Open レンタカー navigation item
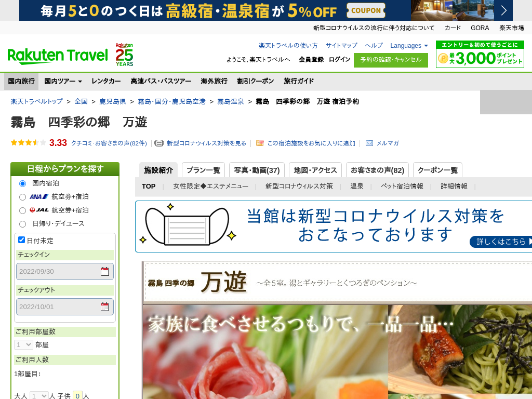The image size is (532, 399). (106, 81)
